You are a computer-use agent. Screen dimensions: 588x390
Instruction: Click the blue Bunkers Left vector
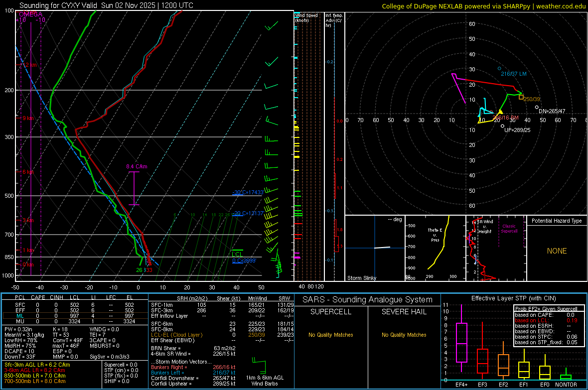click(x=193, y=373)
